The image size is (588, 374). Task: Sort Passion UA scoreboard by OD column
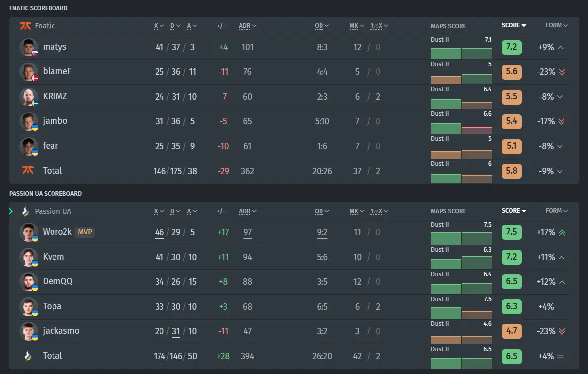(x=322, y=211)
